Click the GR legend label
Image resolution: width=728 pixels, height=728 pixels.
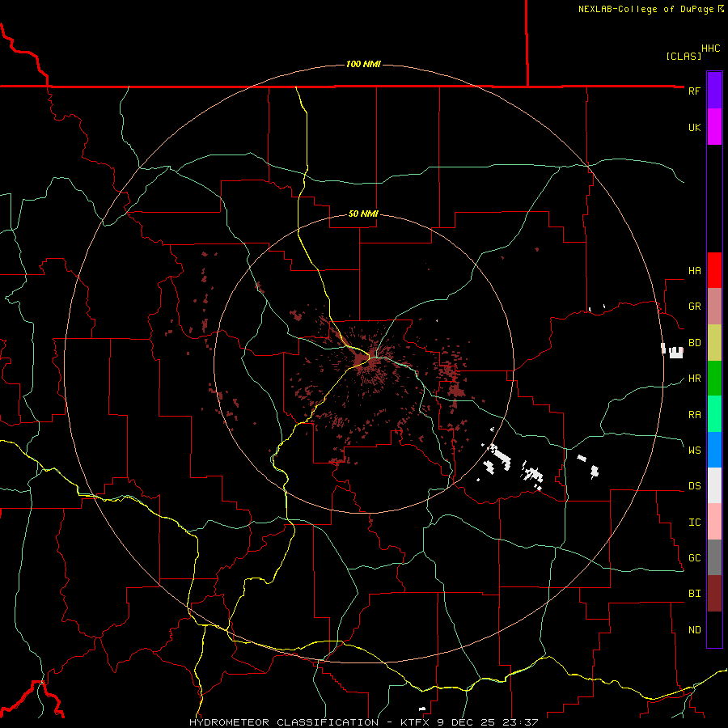[694, 307]
